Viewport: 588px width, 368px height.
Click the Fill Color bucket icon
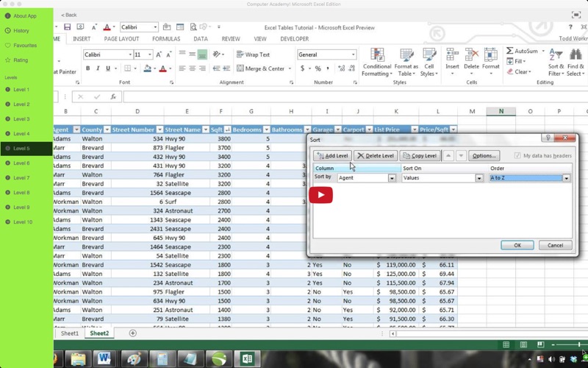[x=147, y=68]
